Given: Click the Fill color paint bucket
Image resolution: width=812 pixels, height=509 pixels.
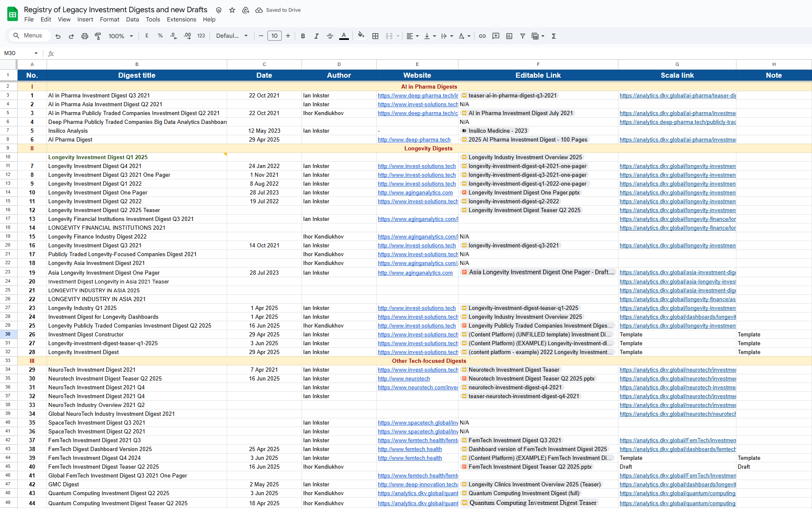Looking at the screenshot, I should 361,36.
